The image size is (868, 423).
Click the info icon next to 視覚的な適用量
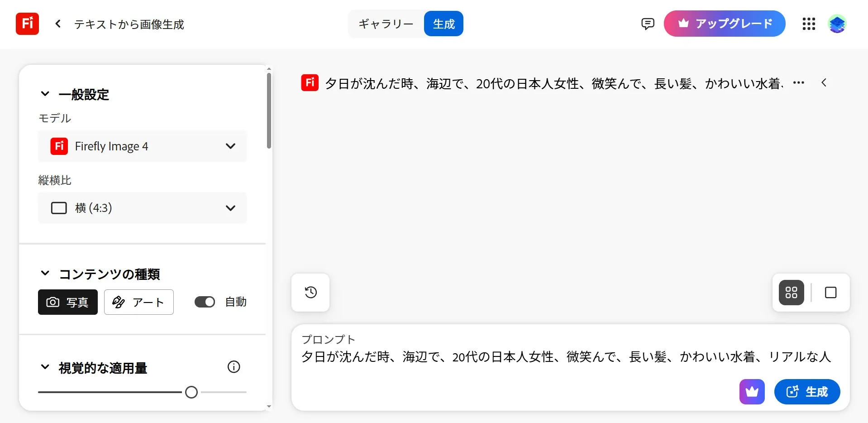pyautogui.click(x=234, y=367)
